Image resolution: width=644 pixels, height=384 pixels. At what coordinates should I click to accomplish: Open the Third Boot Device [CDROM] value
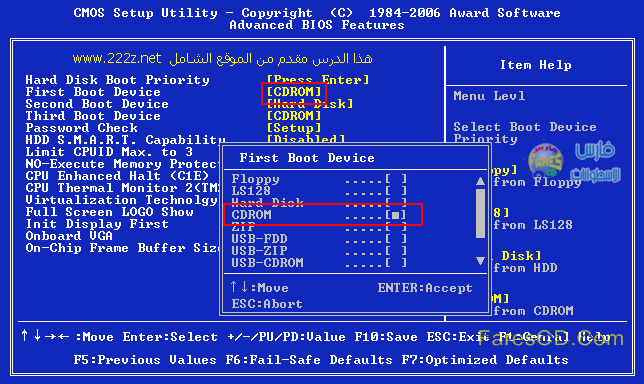click(294, 116)
